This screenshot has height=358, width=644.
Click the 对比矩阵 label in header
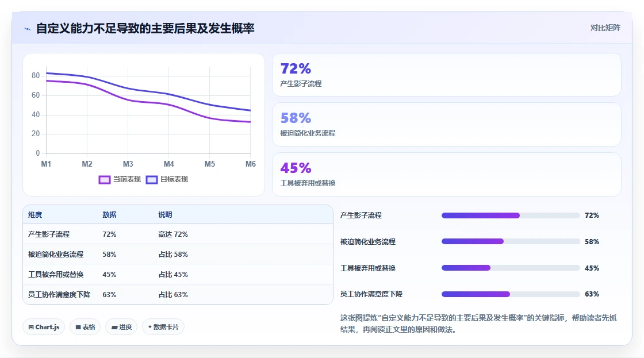pyautogui.click(x=605, y=28)
